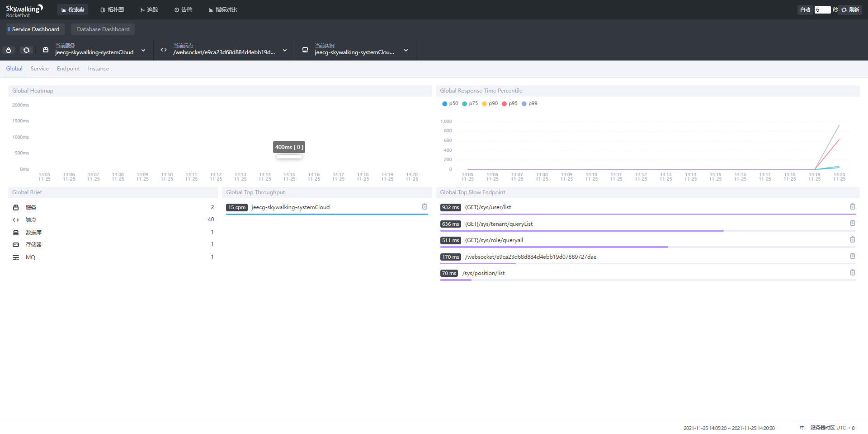868x434 pixels.
Task: Click the Global Heatmap panel title
Action: click(33, 91)
